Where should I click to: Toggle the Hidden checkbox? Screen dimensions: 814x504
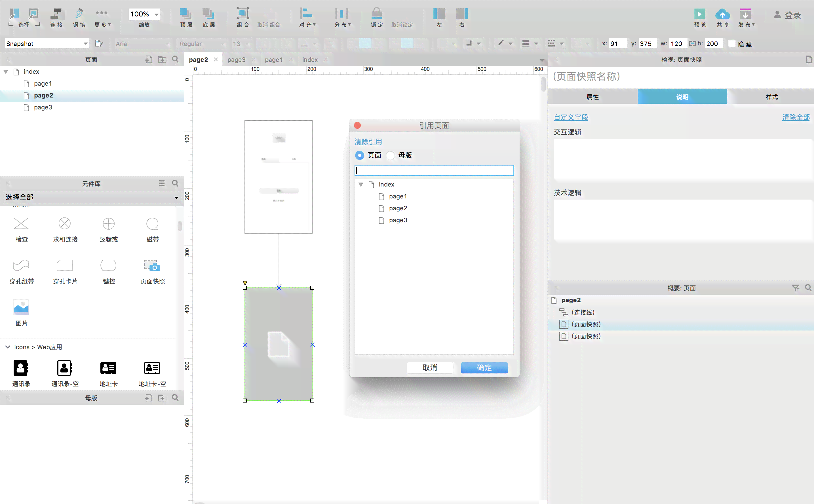coord(732,44)
